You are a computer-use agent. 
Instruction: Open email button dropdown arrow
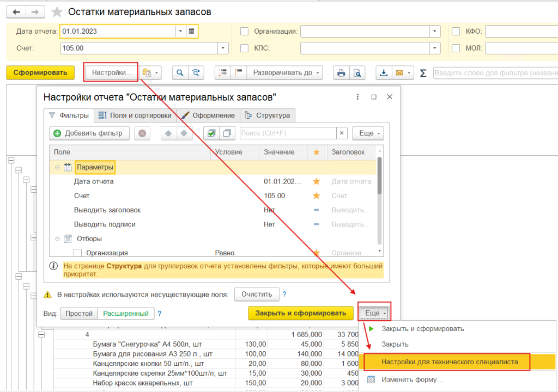coord(409,72)
